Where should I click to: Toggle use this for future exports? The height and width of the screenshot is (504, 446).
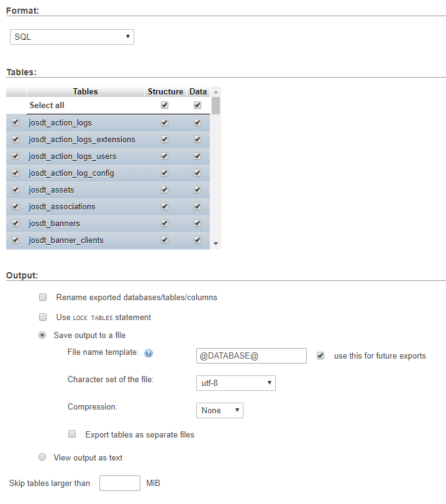click(x=321, y=355)
